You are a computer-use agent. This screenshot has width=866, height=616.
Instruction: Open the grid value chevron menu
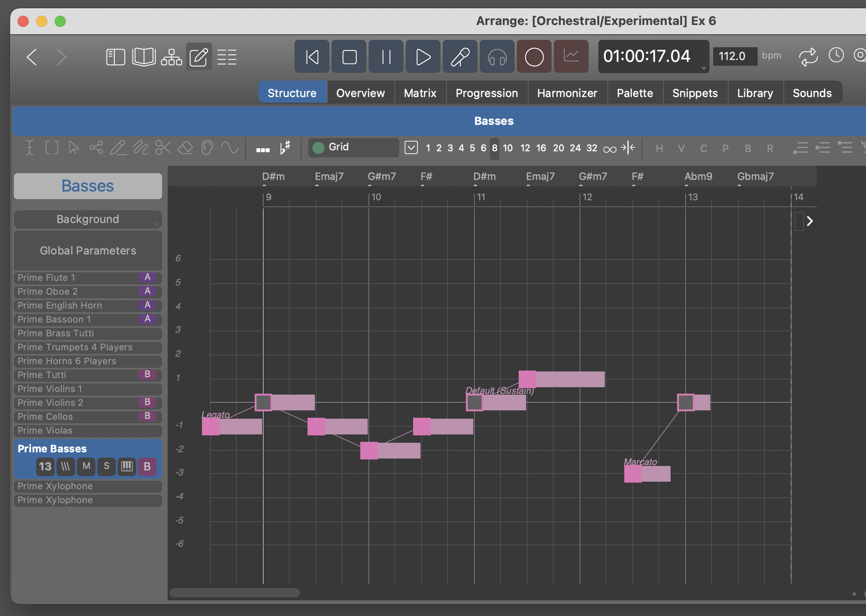pyautogui.click(x=411, y=148)
